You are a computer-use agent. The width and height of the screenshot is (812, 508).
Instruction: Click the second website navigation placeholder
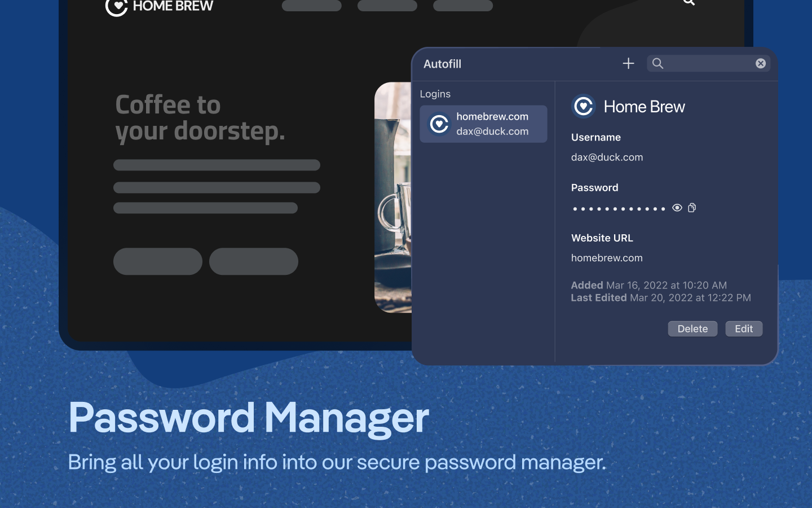pyautogui.click(x=387, y=5)
